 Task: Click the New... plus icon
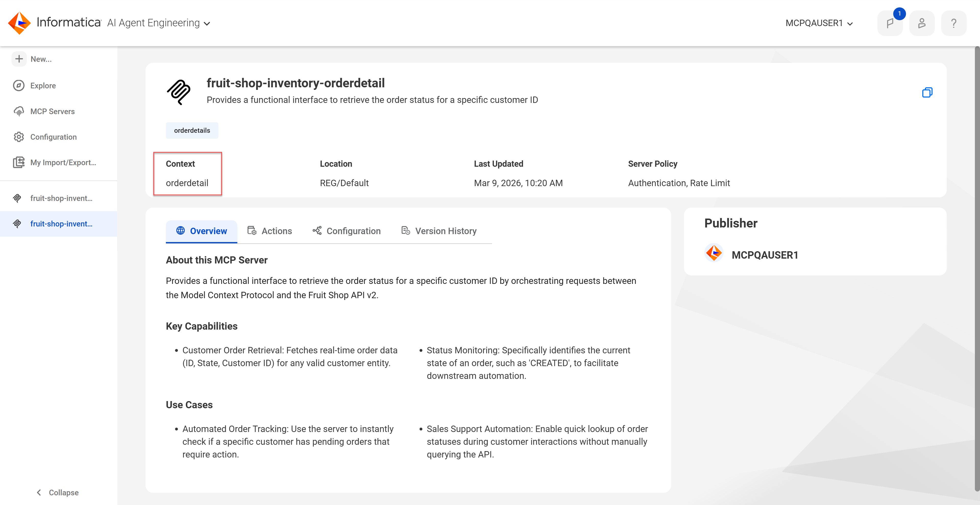click(19, 59)
